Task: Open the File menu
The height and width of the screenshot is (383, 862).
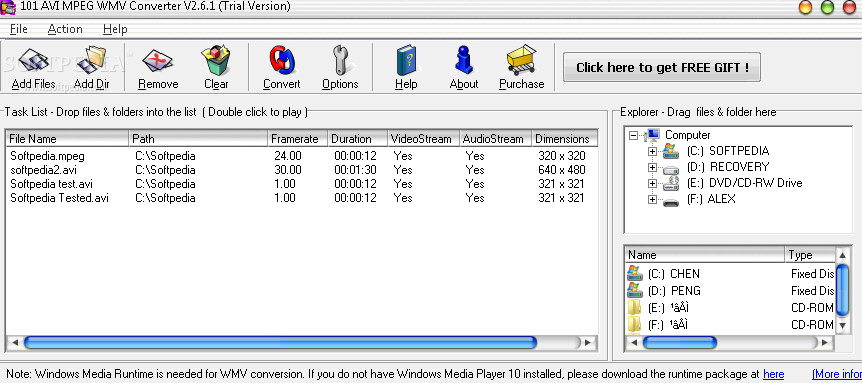Action: click(x=19, y=29)
